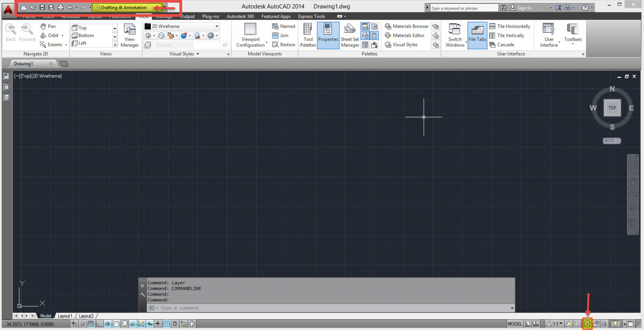Select the Pan hand tool
Image resolution: width=644 pixels, height=330 pixels.
(48, 26)
